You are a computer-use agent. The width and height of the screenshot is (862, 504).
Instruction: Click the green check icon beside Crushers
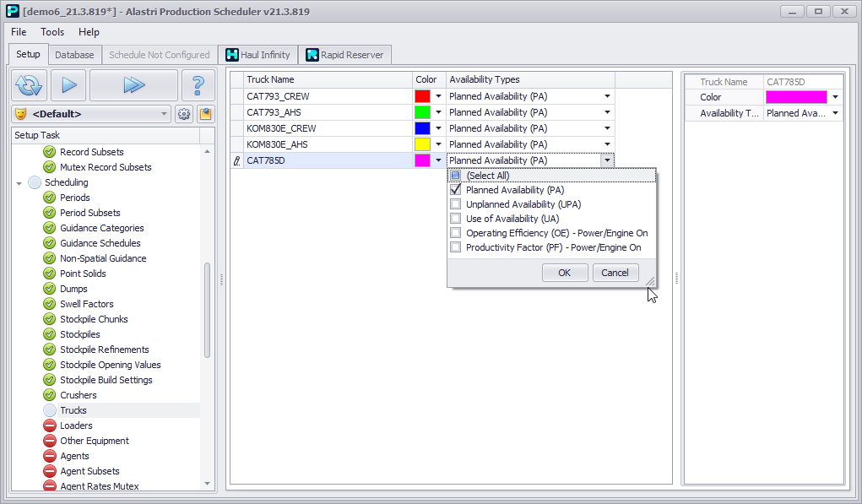[x=50, y=395]
